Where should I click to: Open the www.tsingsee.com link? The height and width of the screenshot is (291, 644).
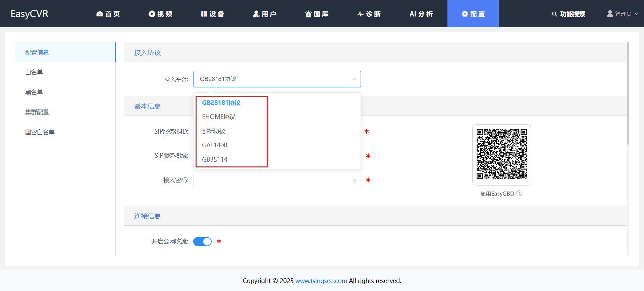321,281
